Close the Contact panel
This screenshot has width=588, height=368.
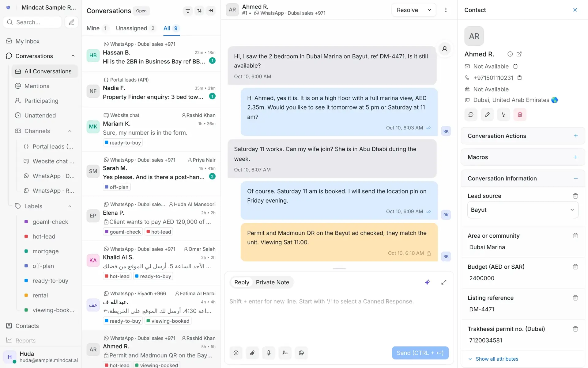click(575, 10)
